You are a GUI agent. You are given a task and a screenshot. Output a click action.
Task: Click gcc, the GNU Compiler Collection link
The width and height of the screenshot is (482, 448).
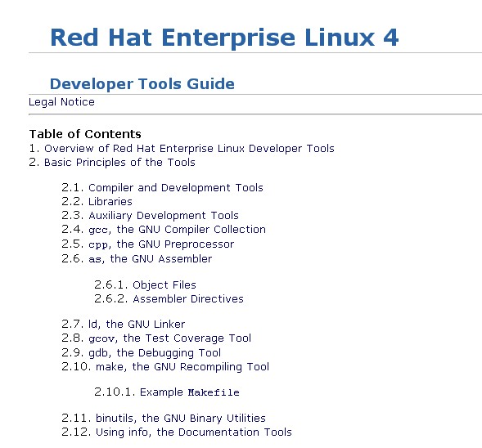tap(177, 230)
